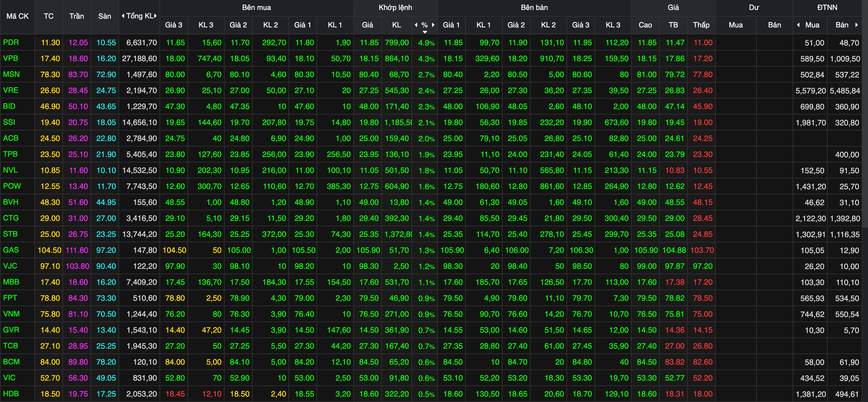The width and height of the screenshot is (868, 402).
Task: Open the VJC stock symbol
Action: pos(10,266)
